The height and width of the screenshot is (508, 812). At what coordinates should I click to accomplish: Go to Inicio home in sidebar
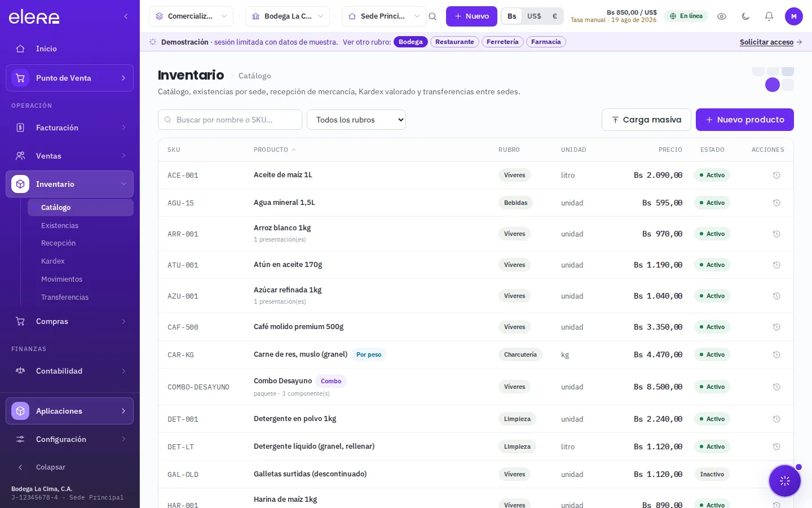70,49
